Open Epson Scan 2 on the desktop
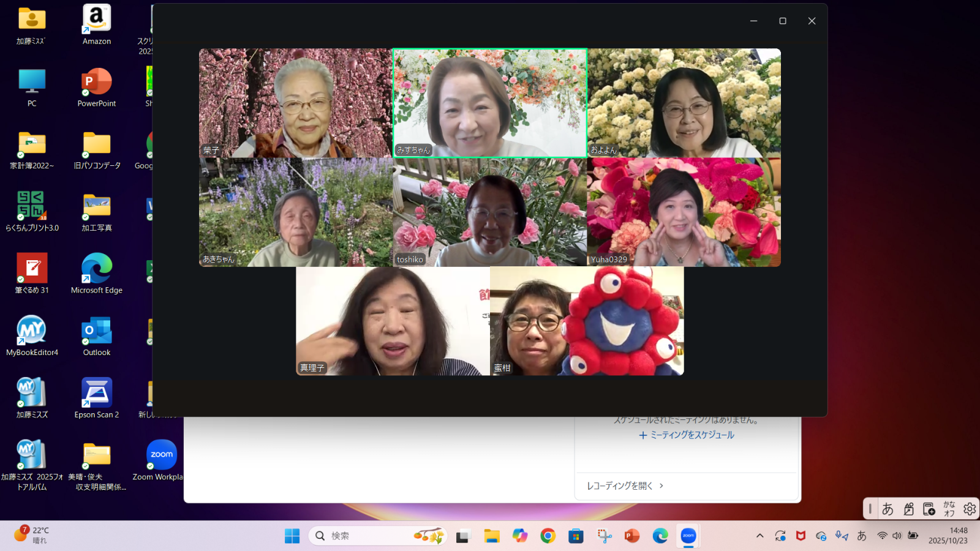980x551 pixels. (x=97, y=398)
